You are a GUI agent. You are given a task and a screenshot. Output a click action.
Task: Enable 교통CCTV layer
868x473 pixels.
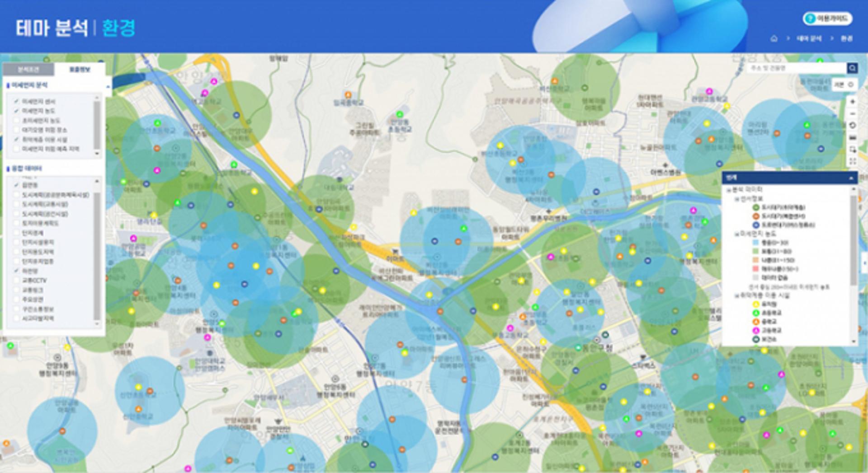pyautogui.click(x=17, y=281)
